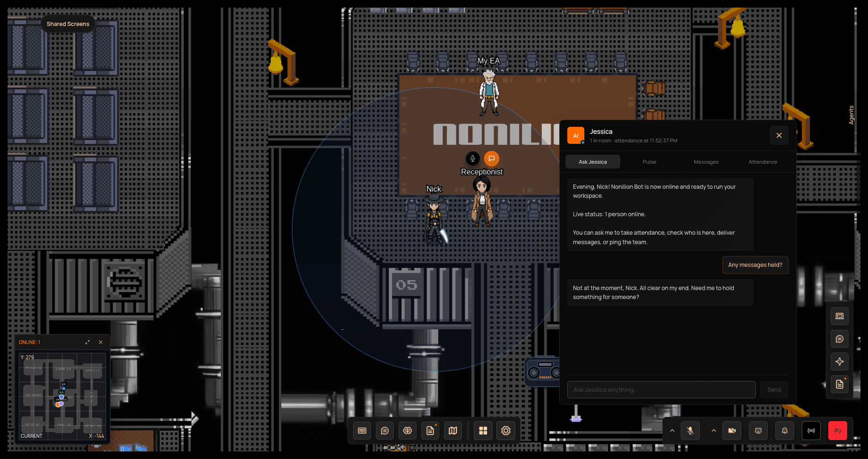Click the Jessica name header
The width and height of the screenshot is (868, 459).
(601, 132)
